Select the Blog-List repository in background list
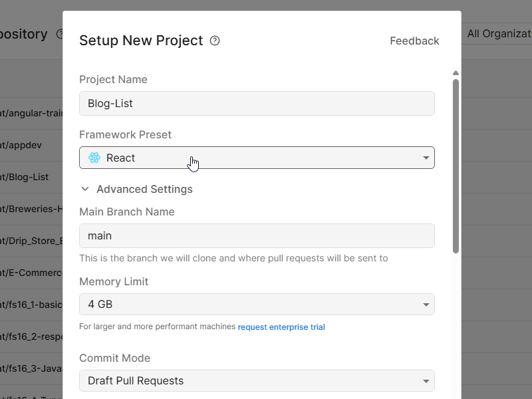This screenshot has height=399, width=532. pyautogui.click(x=30, y=177)
